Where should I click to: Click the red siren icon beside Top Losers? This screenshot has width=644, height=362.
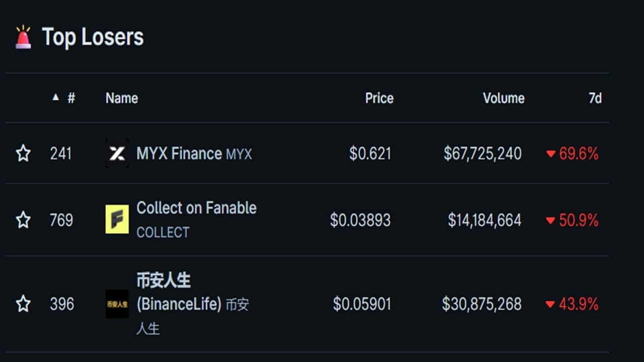[x=23, y=37]
